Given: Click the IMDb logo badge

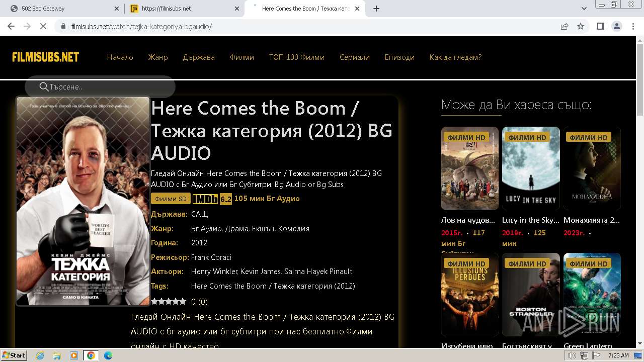Looking at the screenshot, I should [x=205, y=199].
